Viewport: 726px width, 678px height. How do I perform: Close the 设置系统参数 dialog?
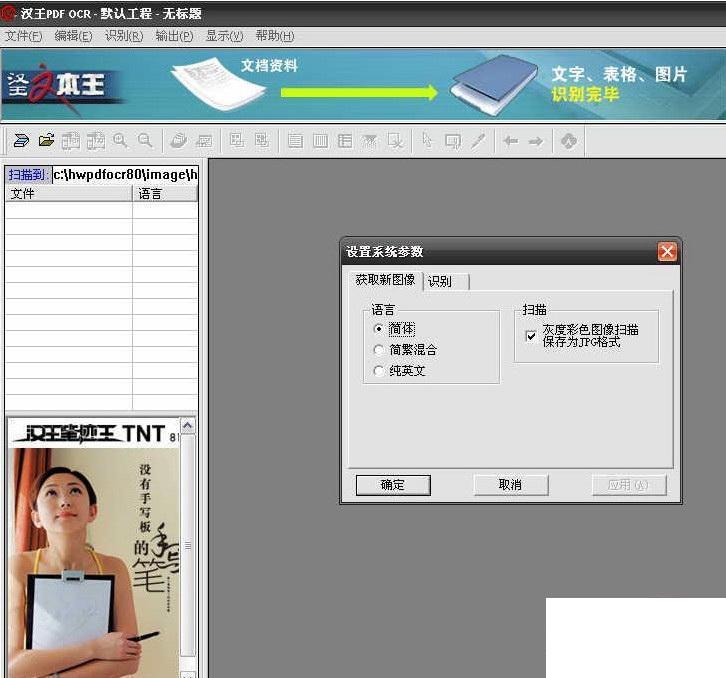click(667, 252)
